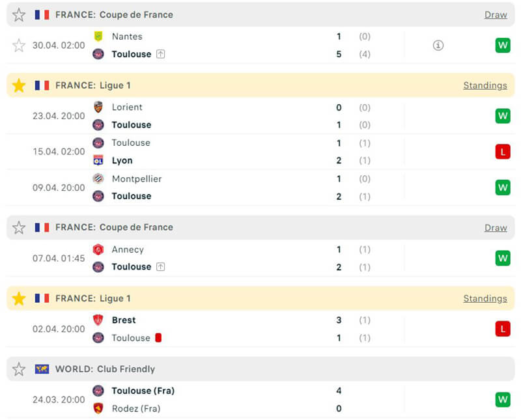This screenshot has width=521, height=420.
Task: Click the Lyon team badge
Action: 98,161
